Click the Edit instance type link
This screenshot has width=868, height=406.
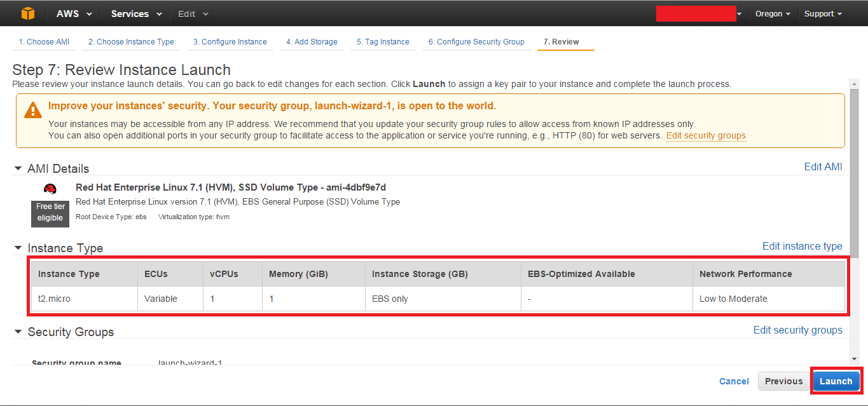pyautogui.click(x=803, y=246)
